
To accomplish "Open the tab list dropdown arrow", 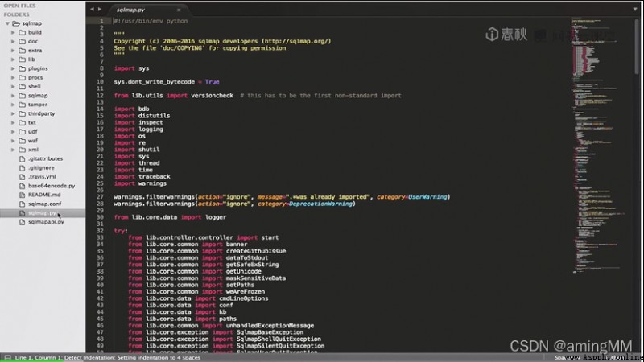I will pos(635,9).
